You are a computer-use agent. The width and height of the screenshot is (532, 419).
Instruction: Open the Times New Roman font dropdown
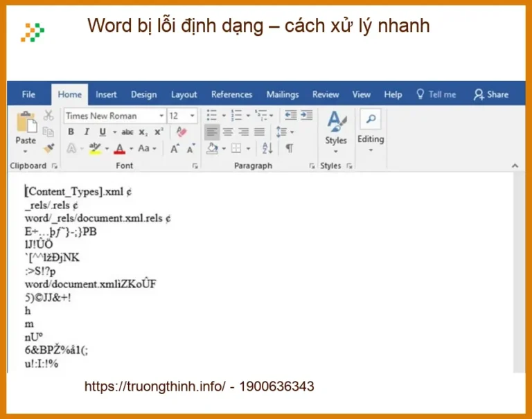(x=161, y=116)
